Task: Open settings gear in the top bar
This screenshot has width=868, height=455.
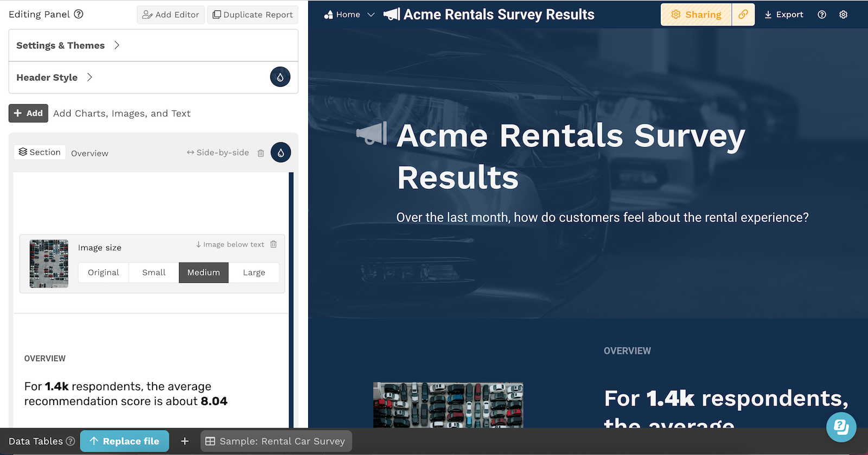Action: click(843, 15)
